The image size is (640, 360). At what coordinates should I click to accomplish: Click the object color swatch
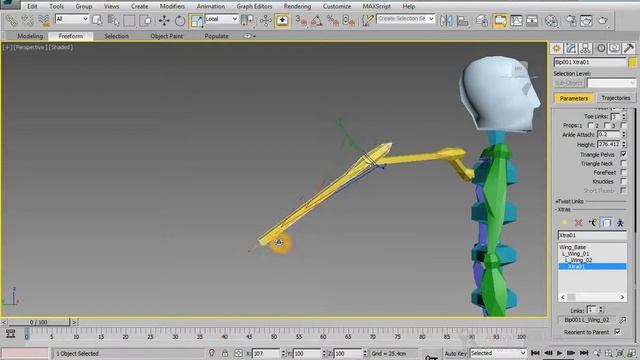632,62
